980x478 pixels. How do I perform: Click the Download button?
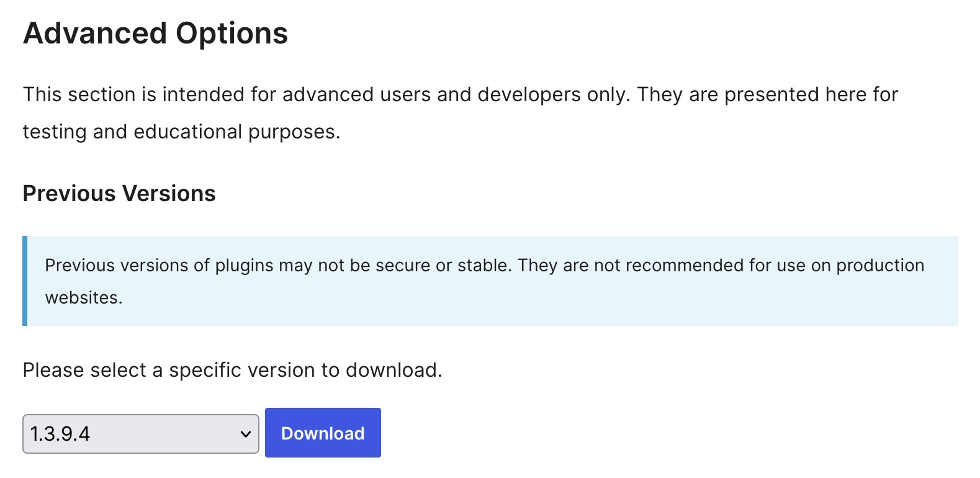pyautogui.click(x=323, y=433)
